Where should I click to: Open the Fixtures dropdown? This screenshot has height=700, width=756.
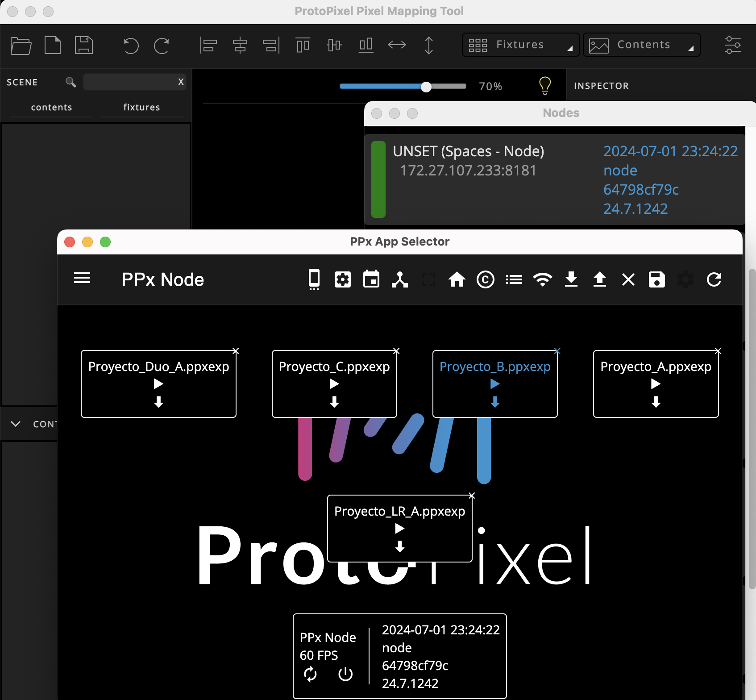coord(520,45)
